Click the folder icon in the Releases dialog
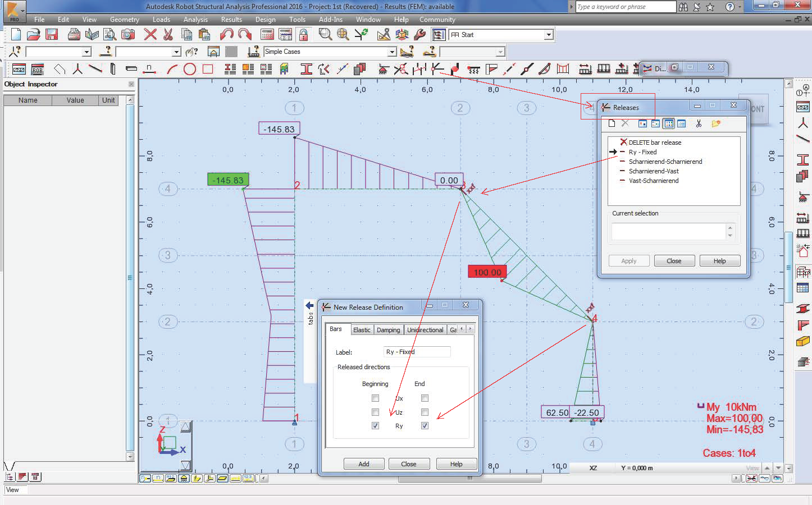 click(716, 123)
